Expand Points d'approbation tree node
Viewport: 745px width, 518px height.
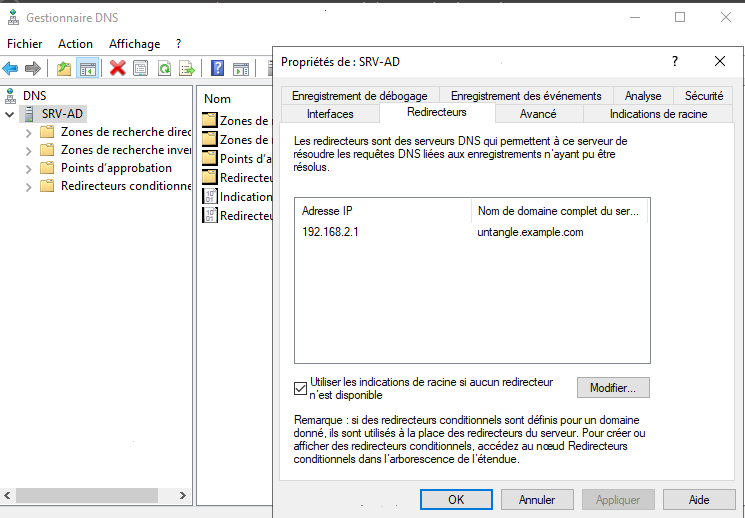pos(28,168)
